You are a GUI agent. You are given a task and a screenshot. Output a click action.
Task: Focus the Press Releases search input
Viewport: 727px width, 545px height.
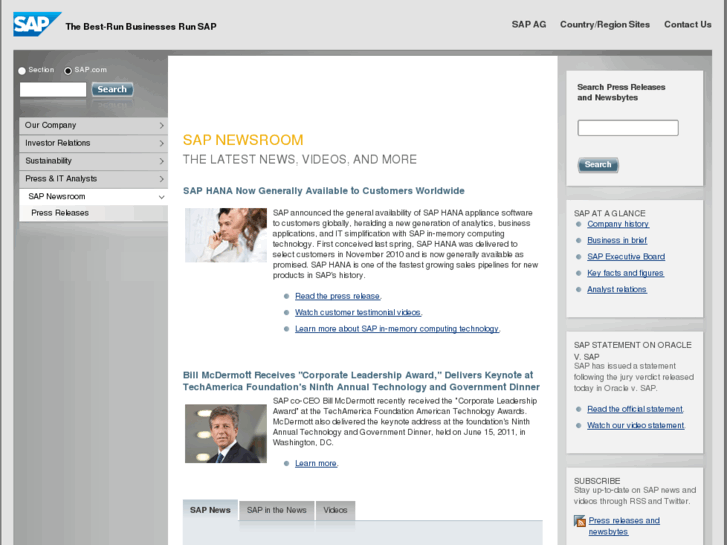point(628,128)
